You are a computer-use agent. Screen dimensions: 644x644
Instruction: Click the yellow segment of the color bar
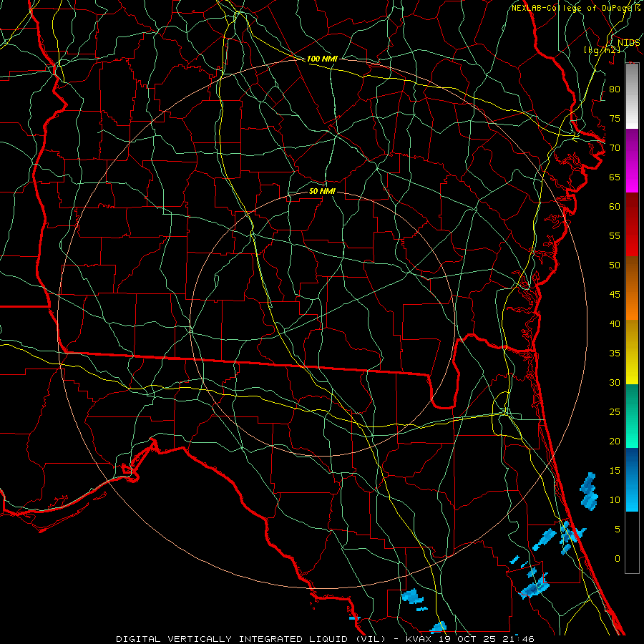click(632, 352)
